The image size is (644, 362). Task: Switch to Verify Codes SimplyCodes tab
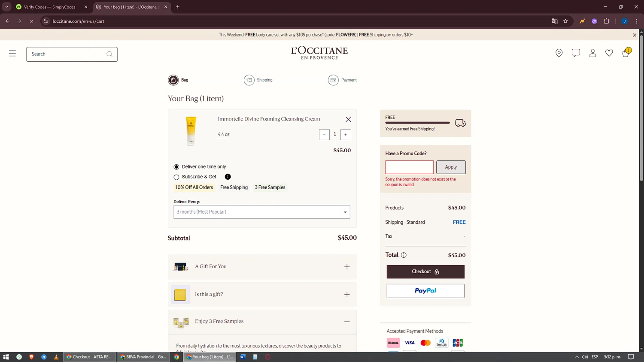pos(49,7)
